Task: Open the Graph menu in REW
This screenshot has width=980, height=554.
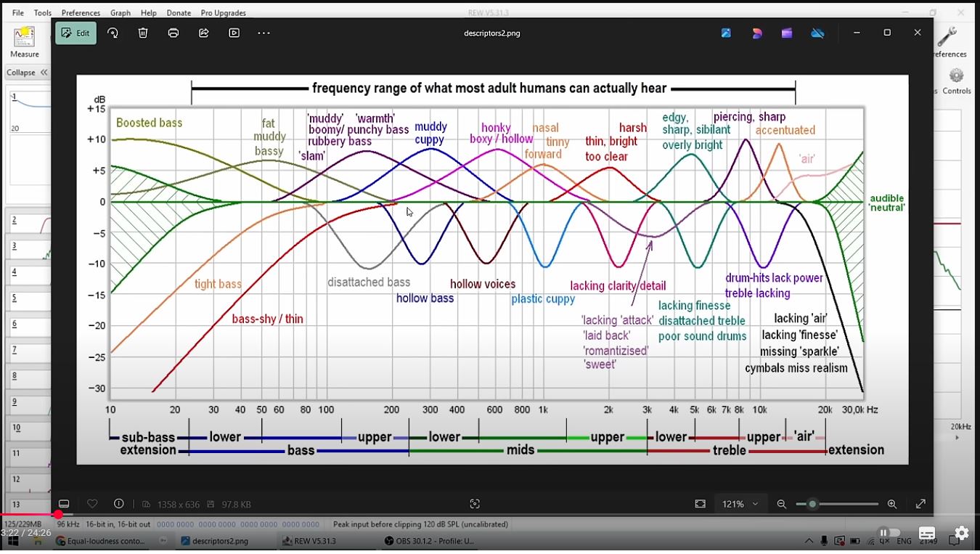Action: pyautogui.click(x=121, y=12)
